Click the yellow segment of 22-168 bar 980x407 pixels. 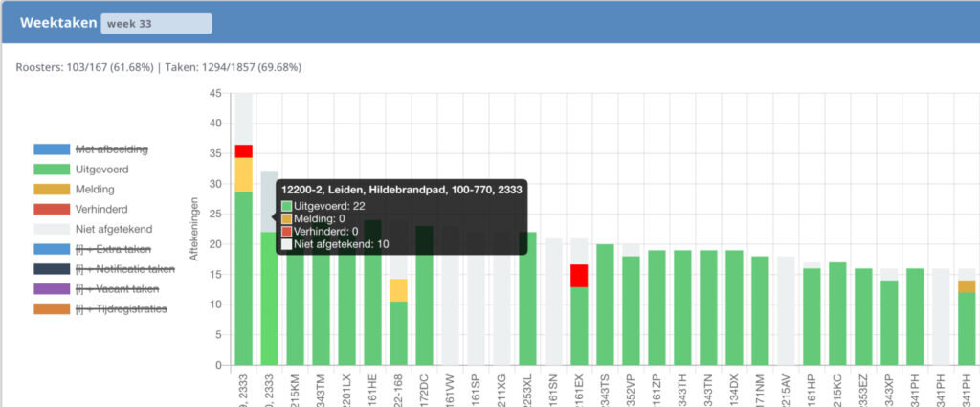398,290
